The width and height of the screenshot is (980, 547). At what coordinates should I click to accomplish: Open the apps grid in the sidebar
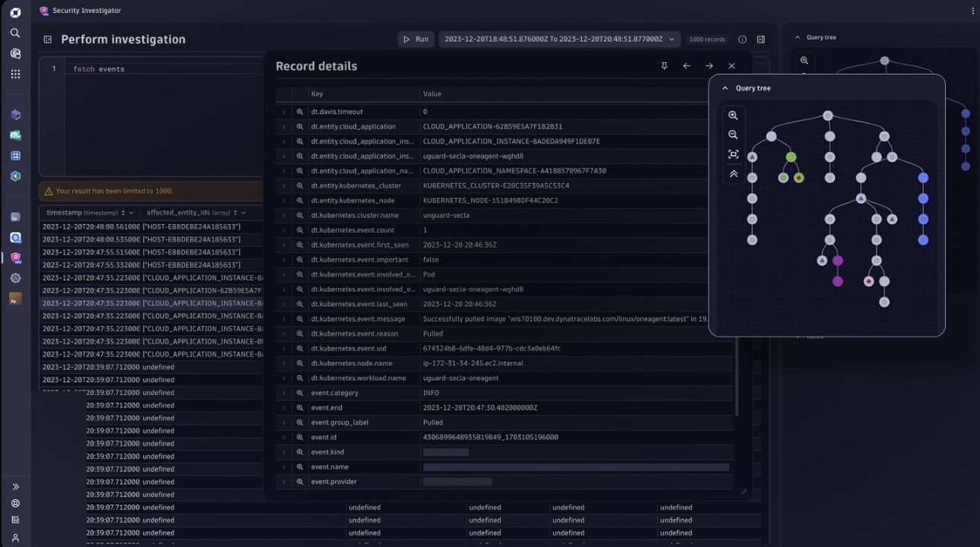(x=15, y=73)
